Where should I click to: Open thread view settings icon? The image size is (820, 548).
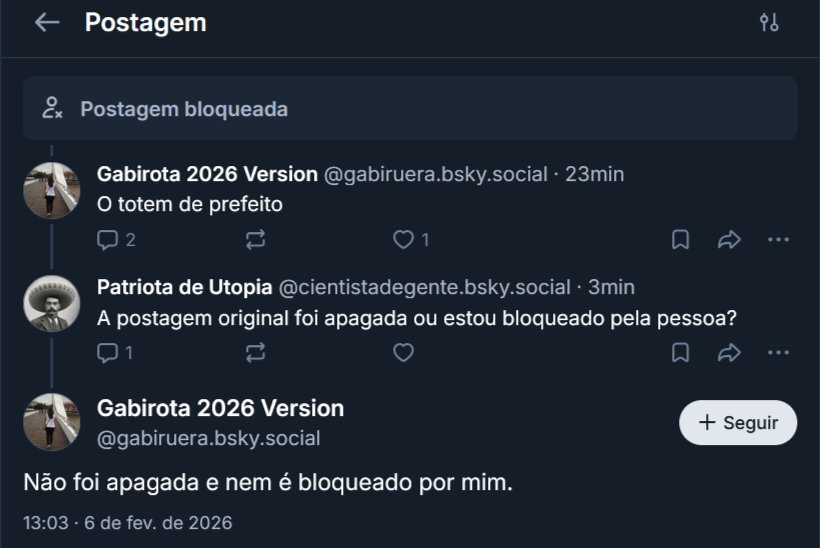[768, 23]
